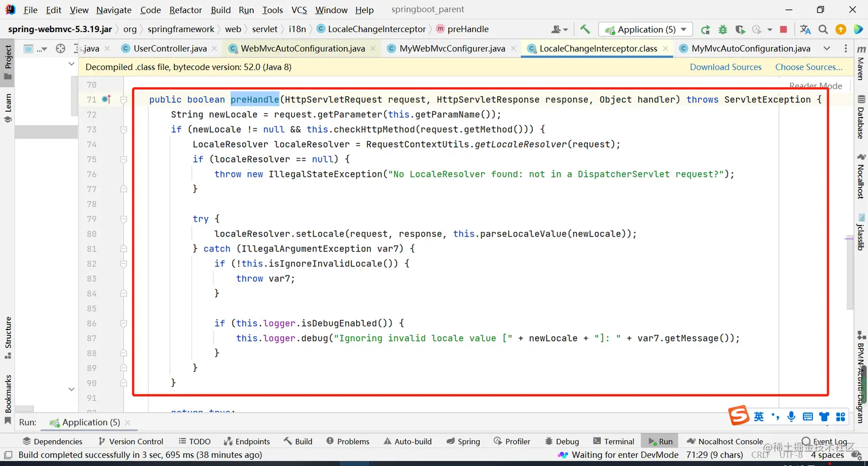
Task: Open the Translate icon in the toolbar
Action: [x=805, y=29]
